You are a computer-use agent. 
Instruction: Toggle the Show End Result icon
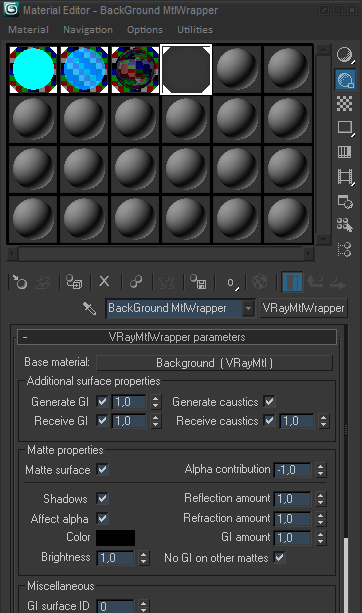click(292, 282)
